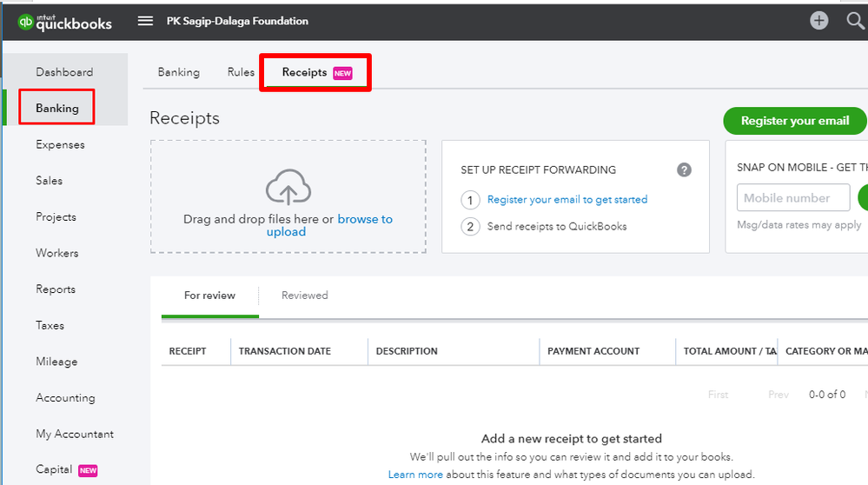Switch to the Rules tab
Screen dimensions: 868x485
(241, 72)
